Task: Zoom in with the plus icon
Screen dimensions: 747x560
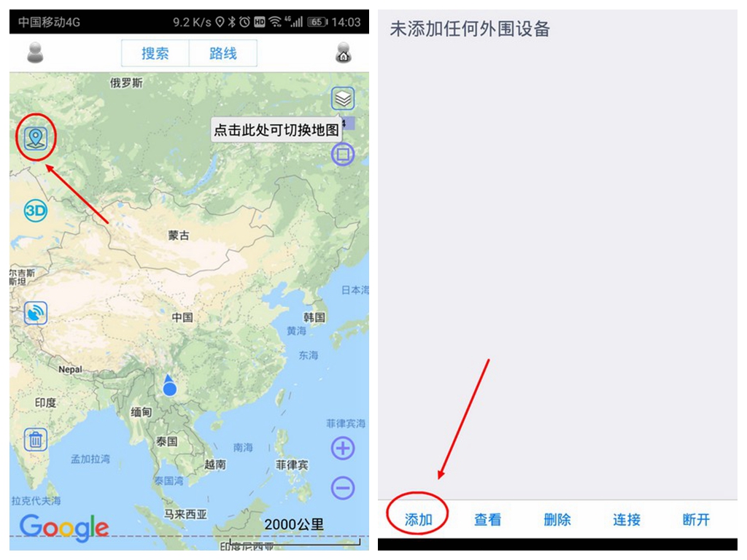Action: 343,448
